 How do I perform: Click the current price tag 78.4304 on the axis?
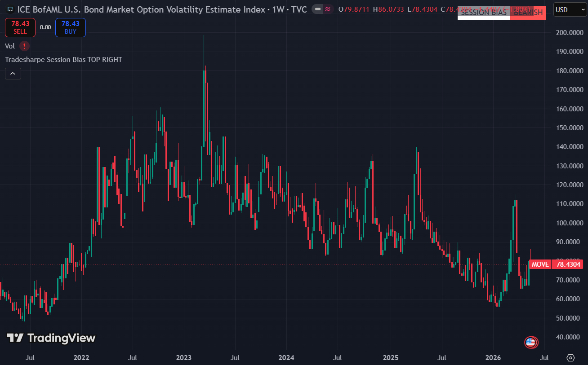tap(568, 264)
